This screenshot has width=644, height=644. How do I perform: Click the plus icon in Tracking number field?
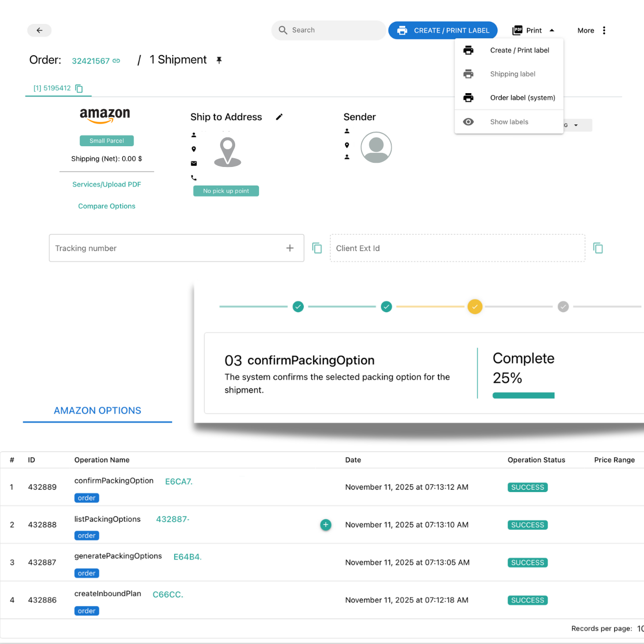click(x=290, y=248)
